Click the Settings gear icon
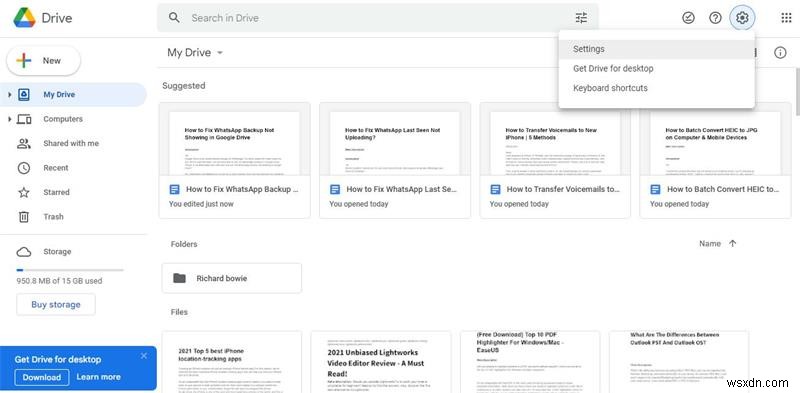 [742, 18]
